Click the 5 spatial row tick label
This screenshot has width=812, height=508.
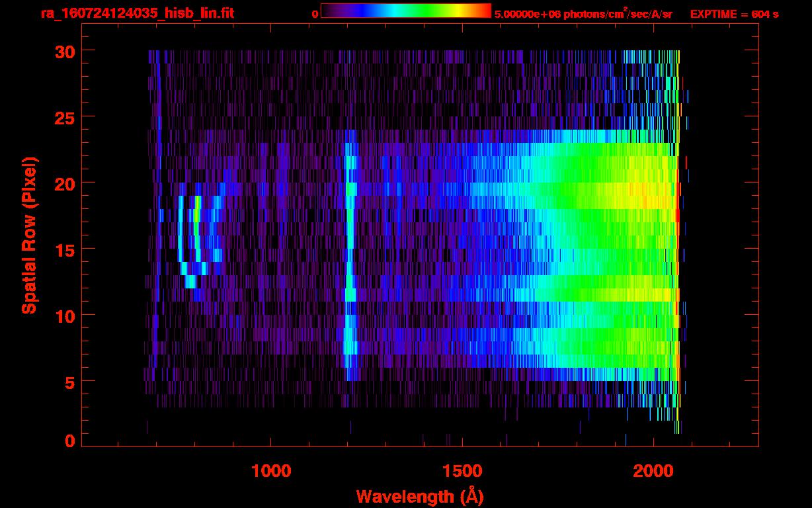[70, 382]
